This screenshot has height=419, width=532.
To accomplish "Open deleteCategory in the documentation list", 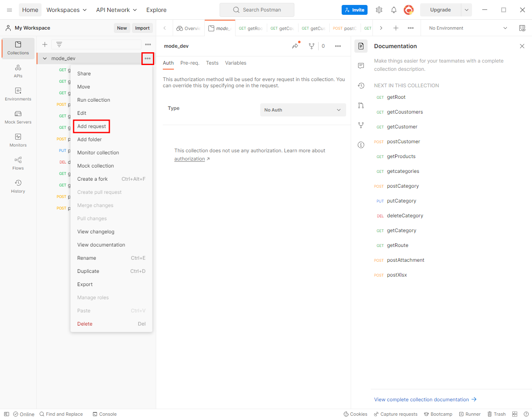I will click(405, 216).
